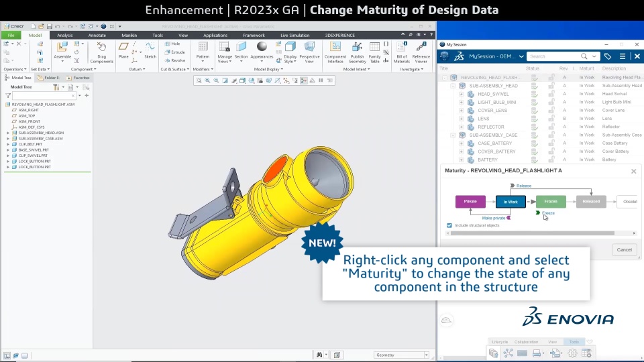
Task: Click the Private state box
Action: (x=470, y=202)
